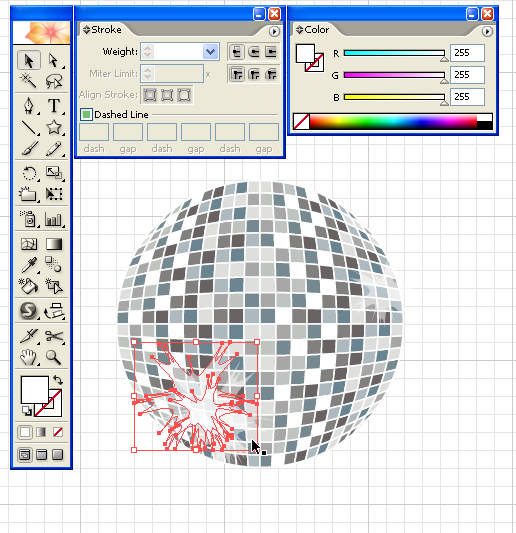This screenshot has height=533, width=516.
Task: Open the stroke Weight dropdown
Action: [210, 52]
